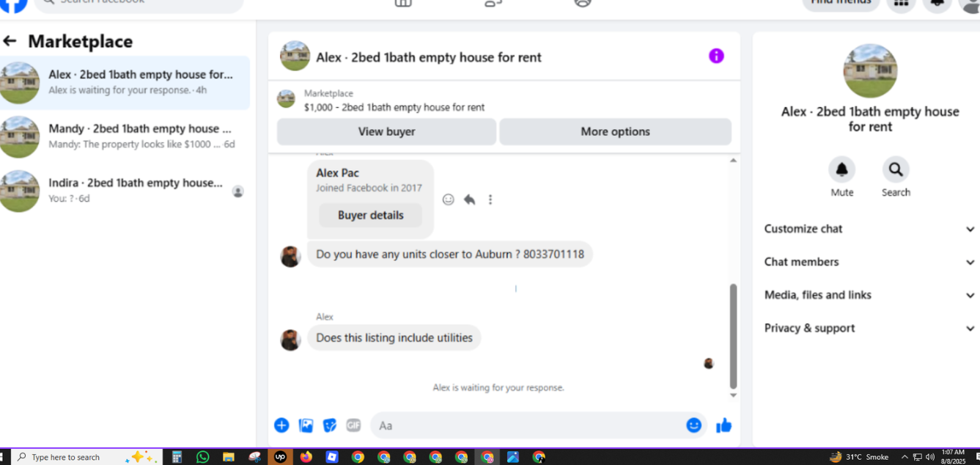Open Indira conversation in Marketplace list

(125, 191)
